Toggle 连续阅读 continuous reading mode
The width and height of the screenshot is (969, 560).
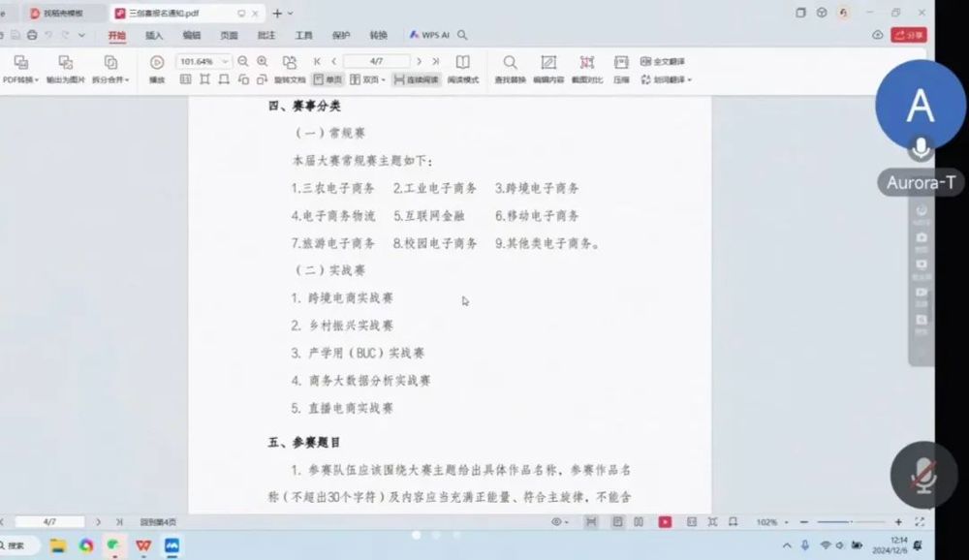pos(417,79)
